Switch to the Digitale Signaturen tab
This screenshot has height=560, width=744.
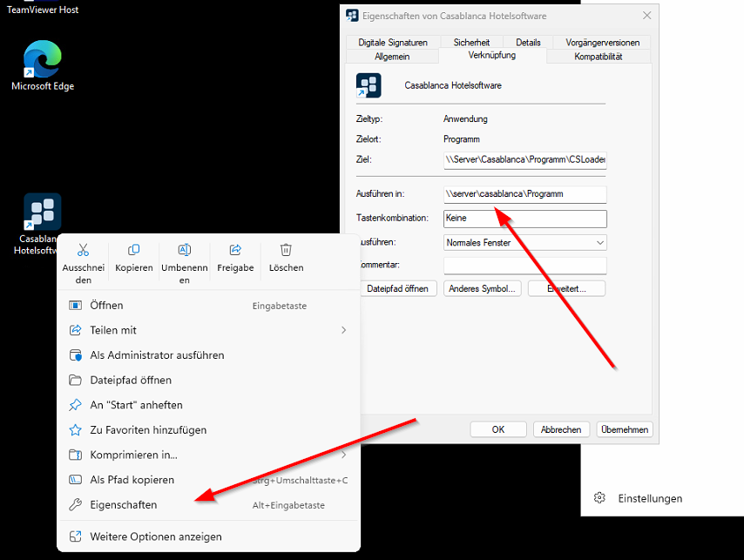click(x=393, y=42)
